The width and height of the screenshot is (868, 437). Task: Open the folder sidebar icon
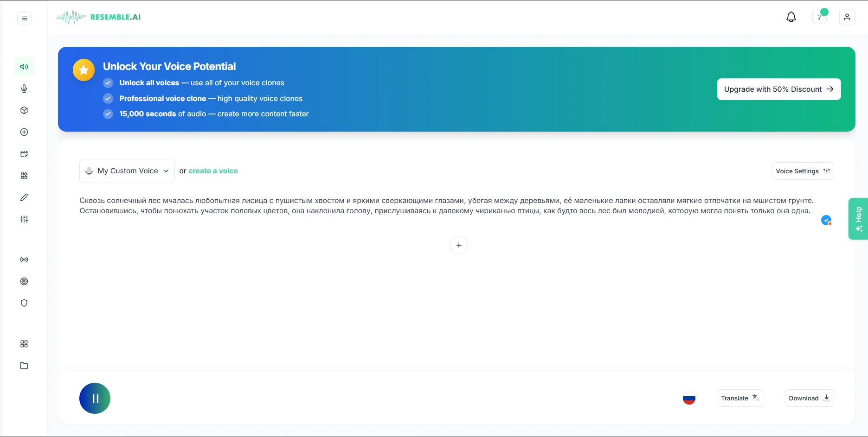[x=24, y=366]
